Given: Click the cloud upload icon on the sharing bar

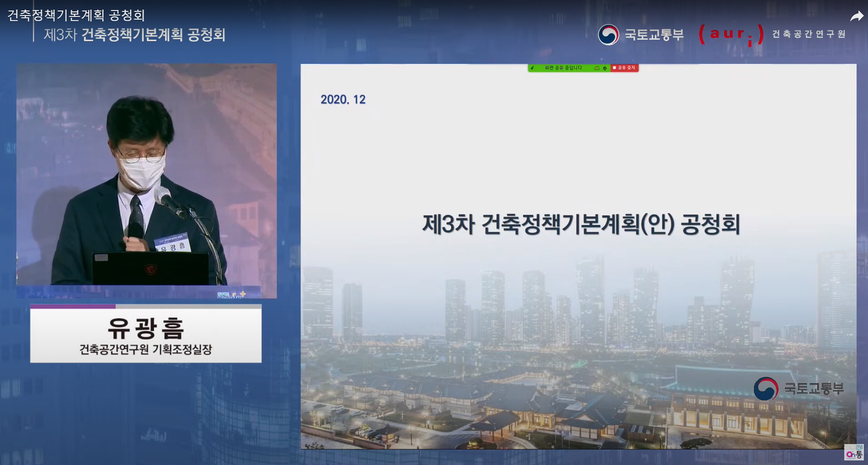Looking at the screenshot, I should pos(597,68).
